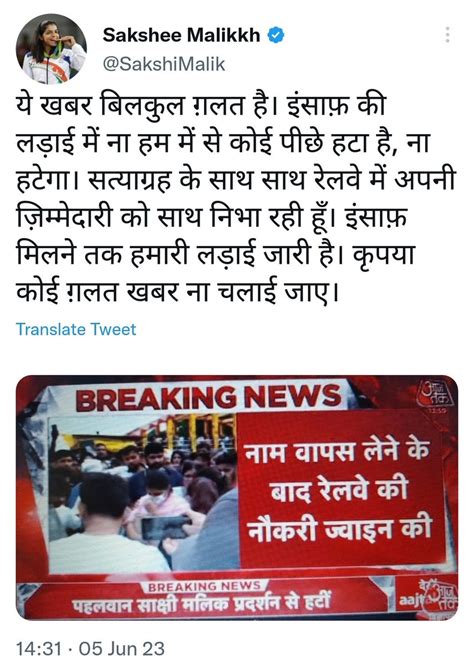This screenshot has height=665, width=474.
Task: Click the Sakshee Malikkh display name
Action: point(181,35)
